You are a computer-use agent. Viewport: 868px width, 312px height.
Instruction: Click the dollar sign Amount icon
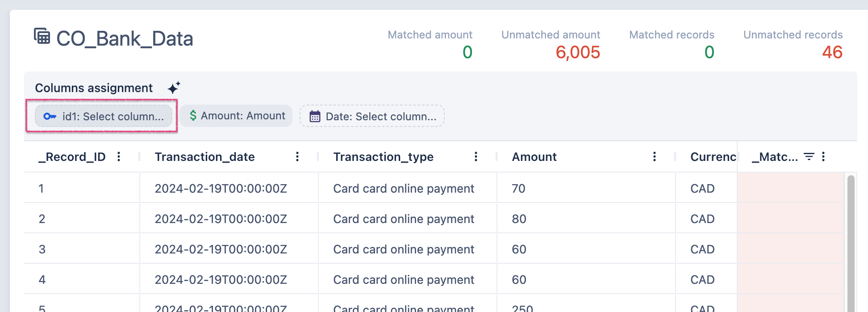coord(193,116)
